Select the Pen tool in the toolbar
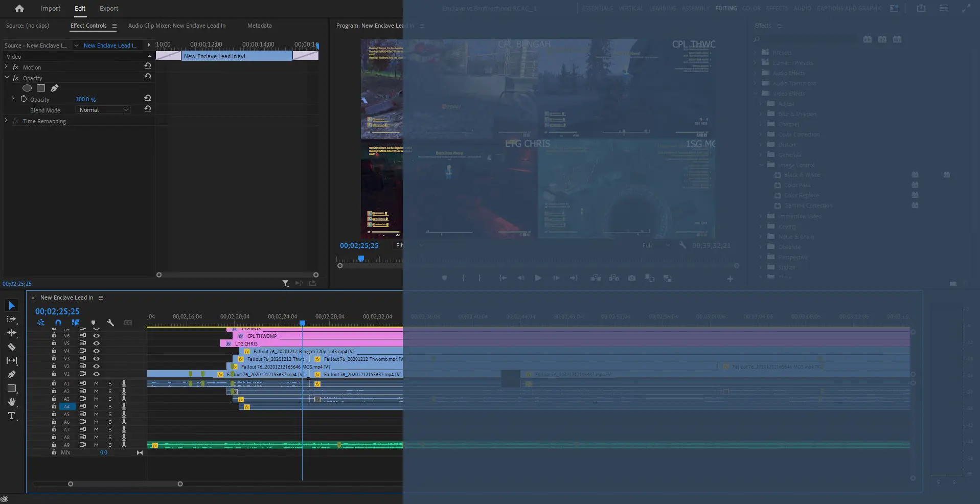This screenshot has width=980, height=504. point(12,374)
